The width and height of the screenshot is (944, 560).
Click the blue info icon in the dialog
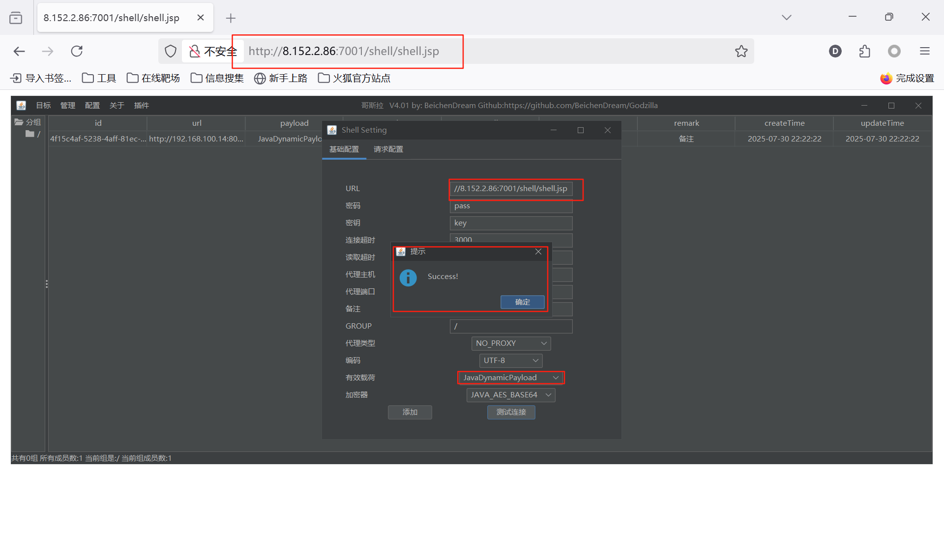pyautogui.click(x=408, y=278)
